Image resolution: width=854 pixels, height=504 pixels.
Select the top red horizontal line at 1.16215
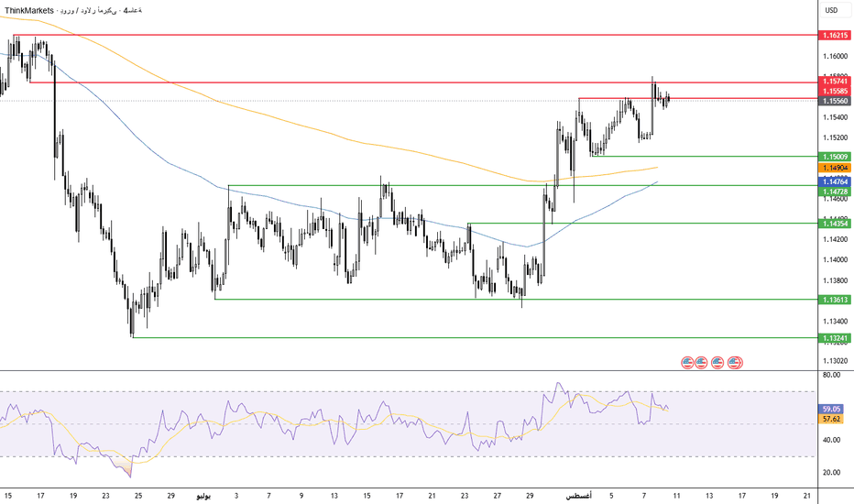[414, 36]
